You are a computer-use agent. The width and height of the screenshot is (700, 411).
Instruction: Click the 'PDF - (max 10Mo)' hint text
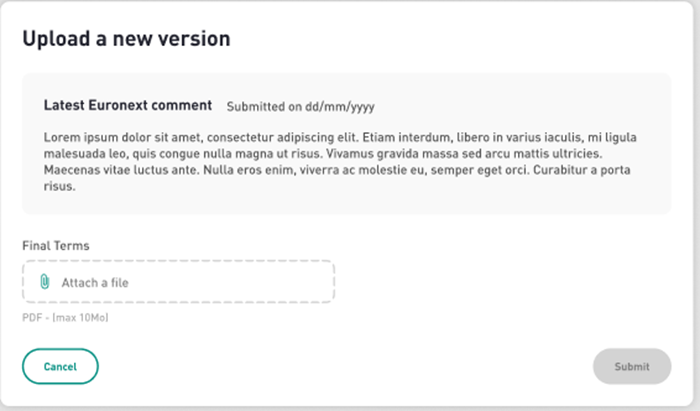[65, 318]
